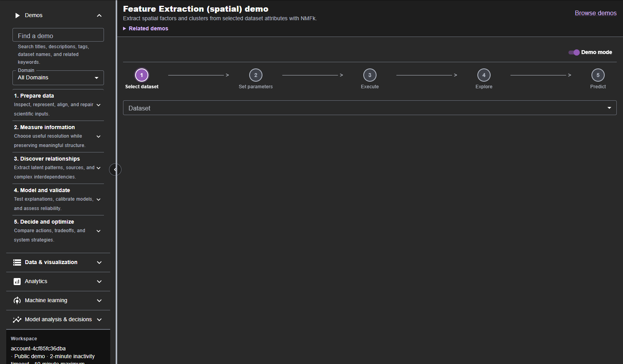
Task: Open the Dataset dropdown
Action: (370, 108)
